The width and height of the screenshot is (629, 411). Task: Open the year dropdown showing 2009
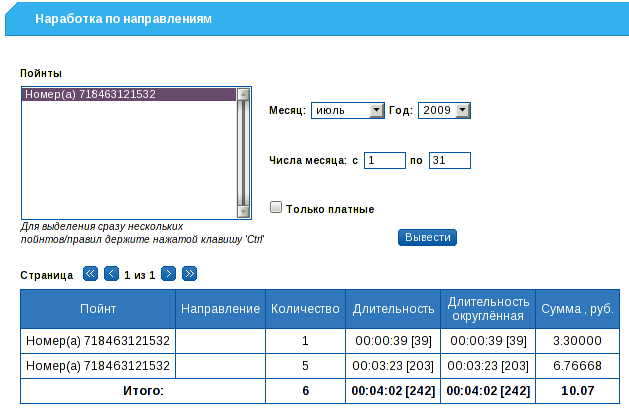pos(443,110)
